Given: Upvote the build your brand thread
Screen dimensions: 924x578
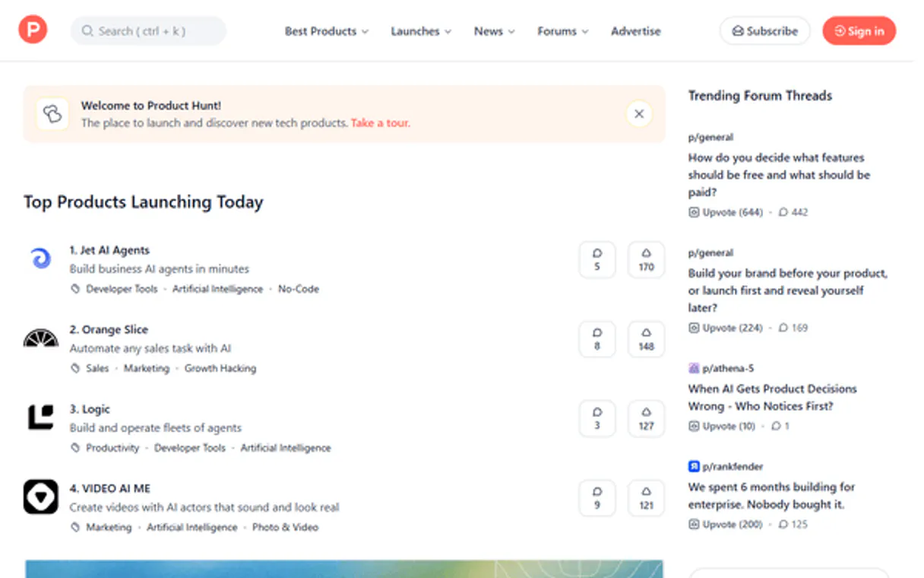Looking at the screenshot, I should 726,328.
